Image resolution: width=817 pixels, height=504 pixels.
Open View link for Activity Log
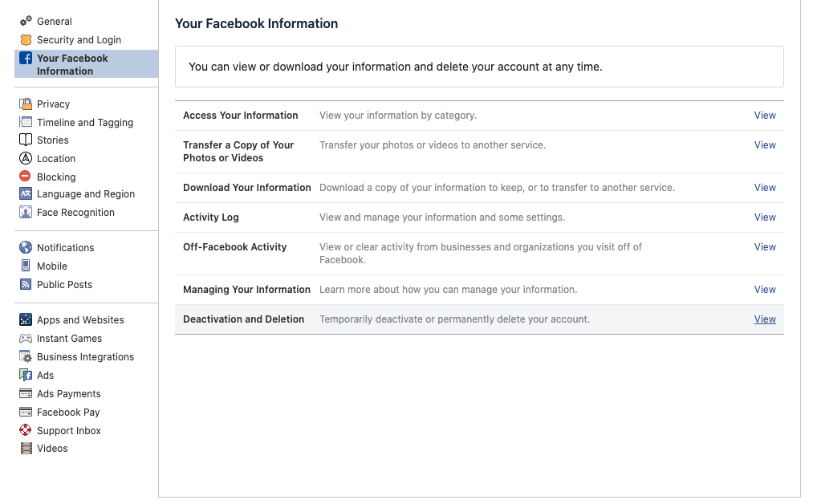pos(764,217)
